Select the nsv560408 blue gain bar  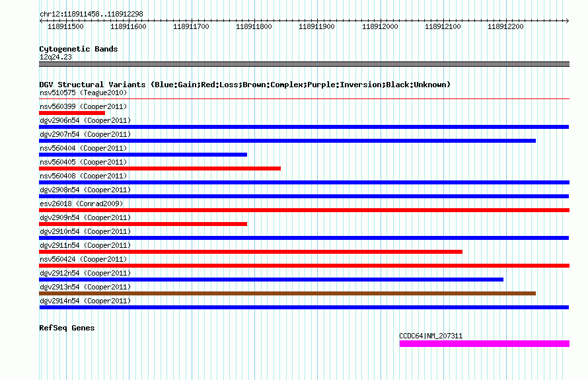[304, 182]
